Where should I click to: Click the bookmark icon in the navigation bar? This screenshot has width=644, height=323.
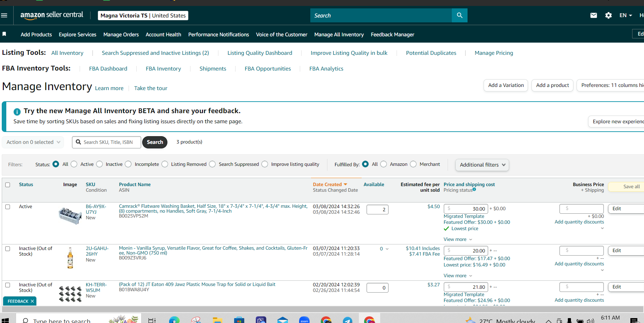(x=4, y=34)
